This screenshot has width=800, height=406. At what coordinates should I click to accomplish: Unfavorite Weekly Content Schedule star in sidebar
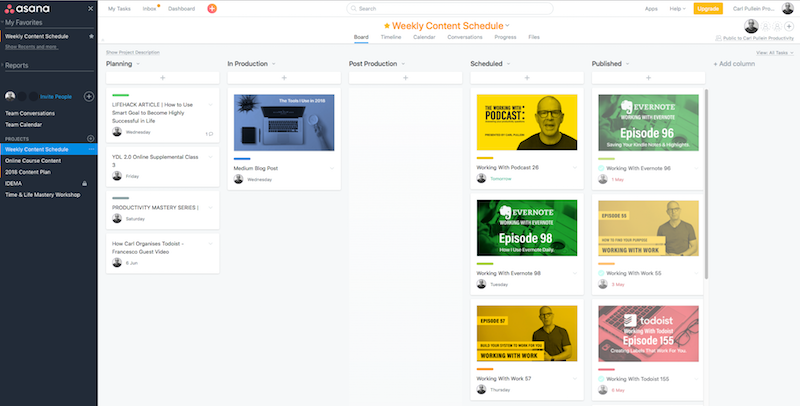[91, 37]
